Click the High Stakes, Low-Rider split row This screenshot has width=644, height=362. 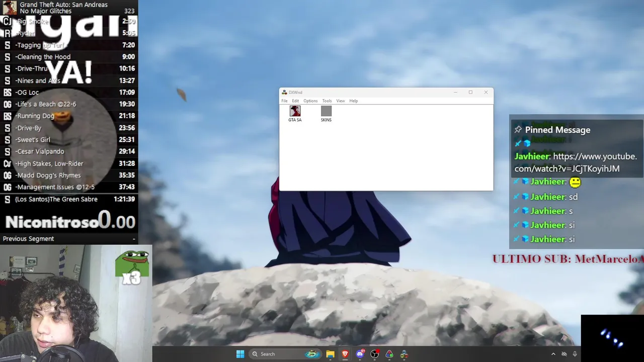tap(69, 163)
